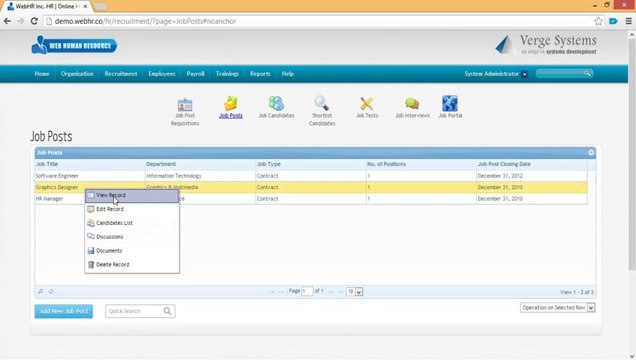636x360 pixels.
Task: Click the Quick Search magnifier icon
Action: 167,311
